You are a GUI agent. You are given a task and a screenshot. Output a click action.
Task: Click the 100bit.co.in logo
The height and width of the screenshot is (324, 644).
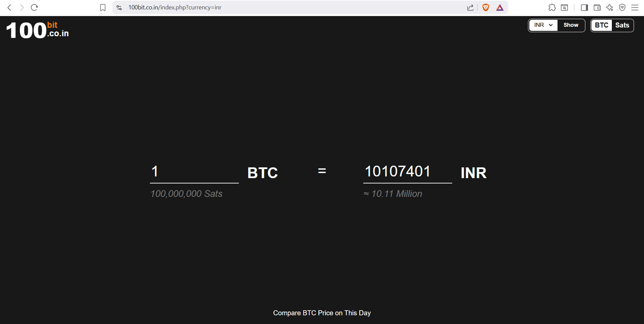pos(37,30)
